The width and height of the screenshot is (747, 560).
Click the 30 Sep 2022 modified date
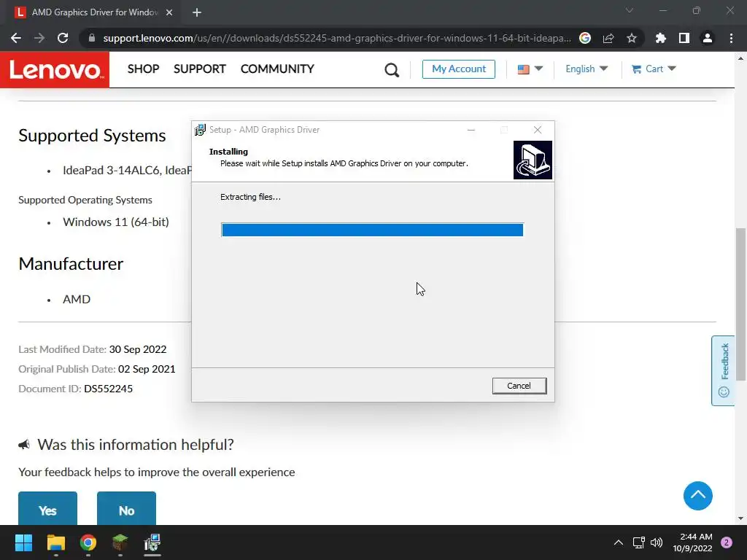pyautogui.click(x=138, y=349)
